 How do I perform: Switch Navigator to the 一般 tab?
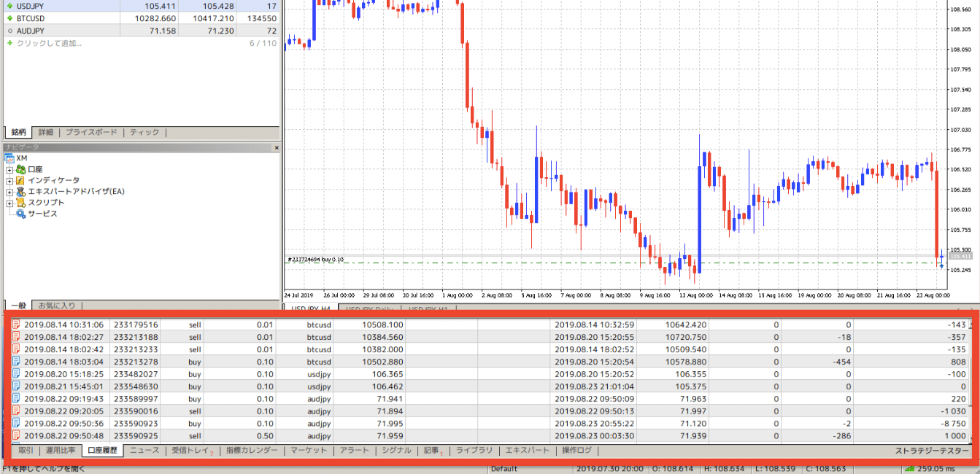click(x=18, y=305)
